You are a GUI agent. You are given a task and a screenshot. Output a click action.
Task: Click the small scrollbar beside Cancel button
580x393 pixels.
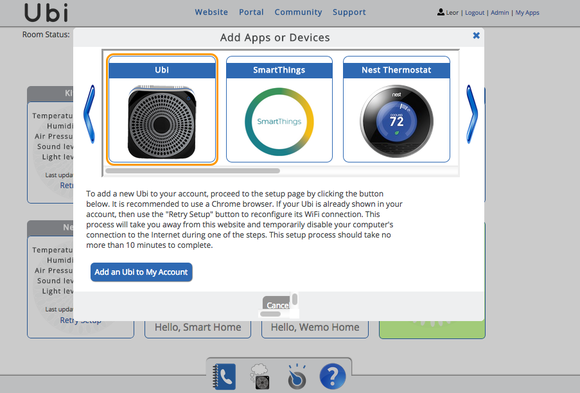click(295, 299)
